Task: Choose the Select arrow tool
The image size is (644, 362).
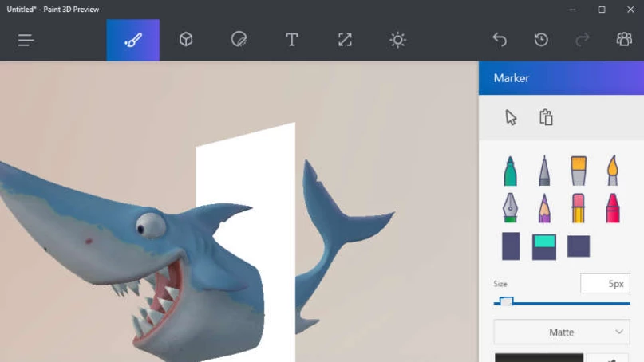Action: point(511,117)
